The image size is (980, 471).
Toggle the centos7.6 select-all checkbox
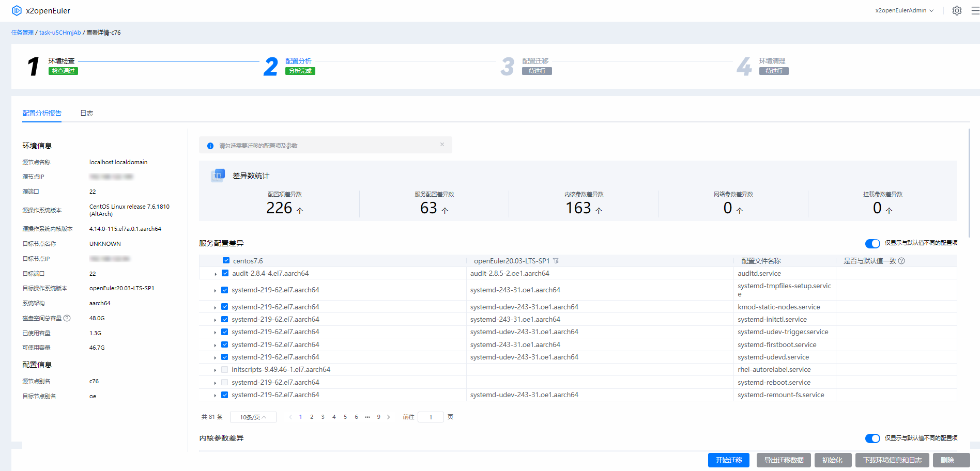click(226, 261)
